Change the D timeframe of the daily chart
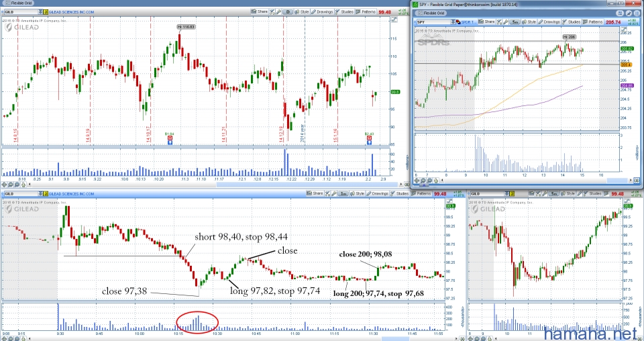The height and width of the screenshot is (341, 644). tap(288, 12)
